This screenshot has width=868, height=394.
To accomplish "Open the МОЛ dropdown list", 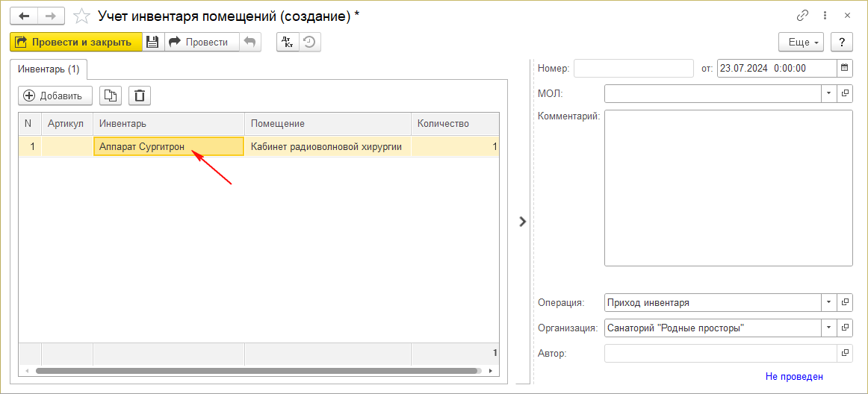I will (829, 93).
